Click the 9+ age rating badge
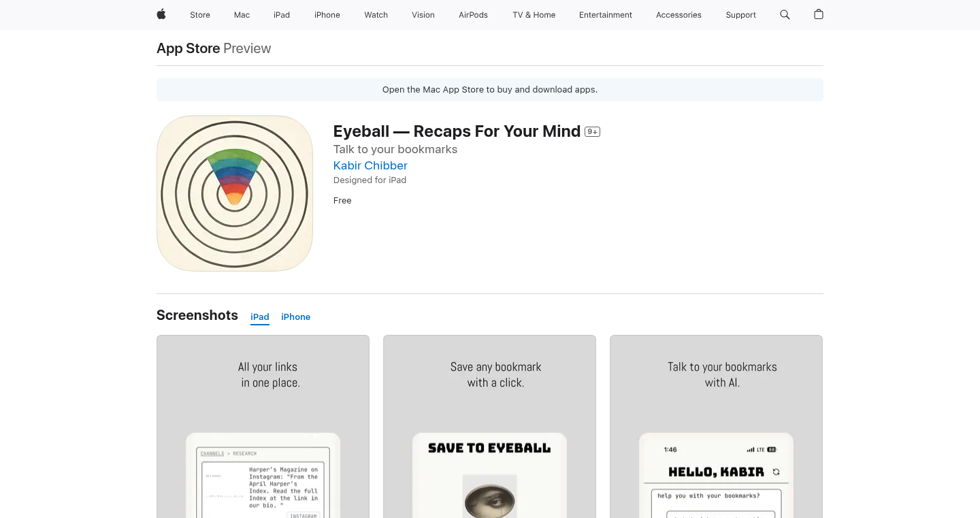980x518 pixels. (592, 132)
